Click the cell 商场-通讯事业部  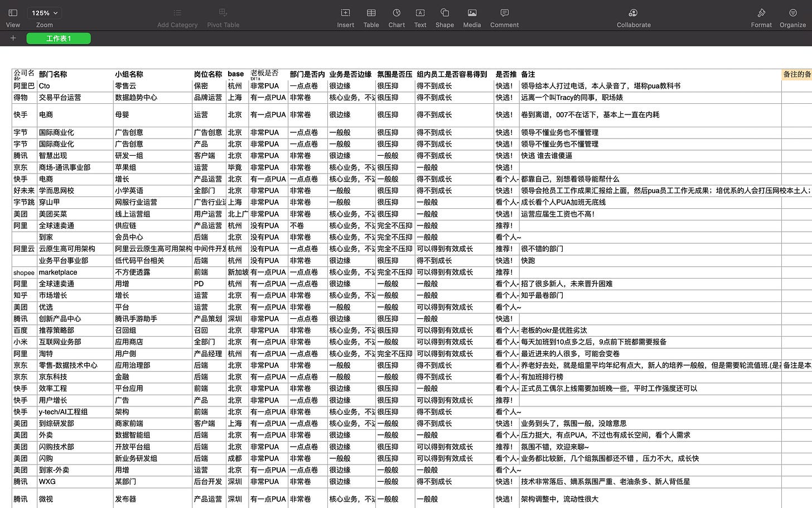click(x=75, y=167)
